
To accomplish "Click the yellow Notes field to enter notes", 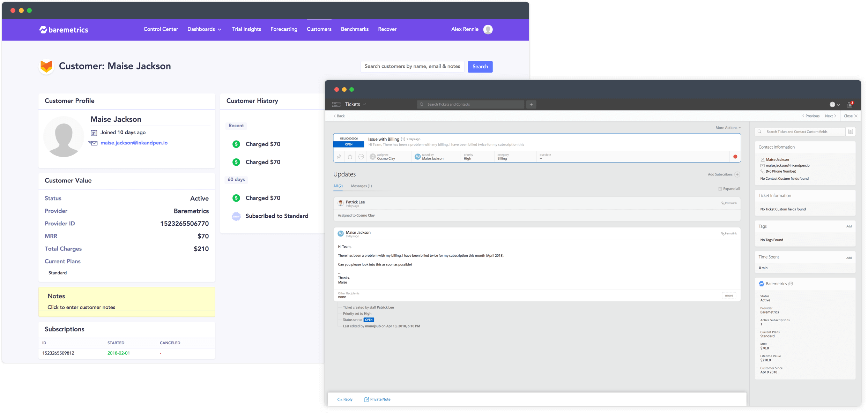I will pos(127,302).
